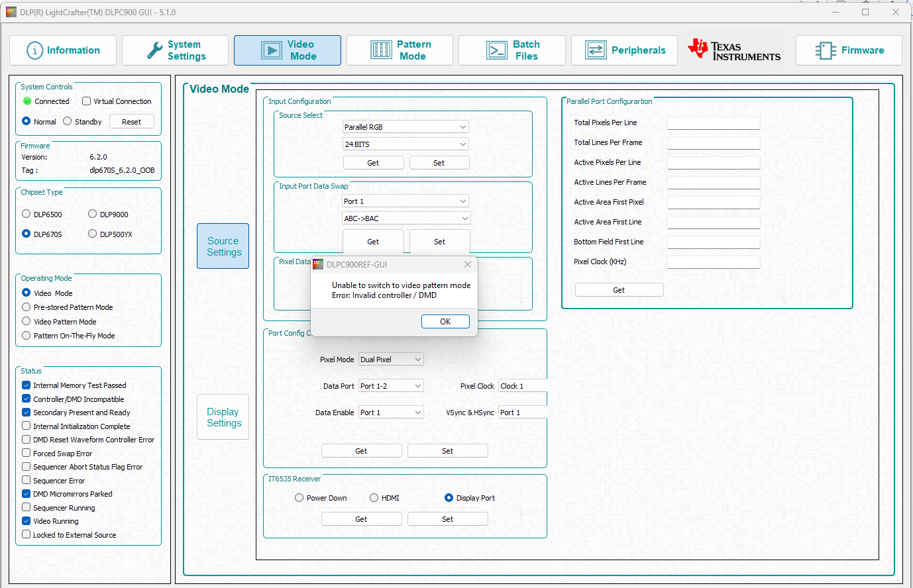Viewport: 913px width, 588px height.
Task: Select Video Mode operating mode radio
Action: (27, 293)
